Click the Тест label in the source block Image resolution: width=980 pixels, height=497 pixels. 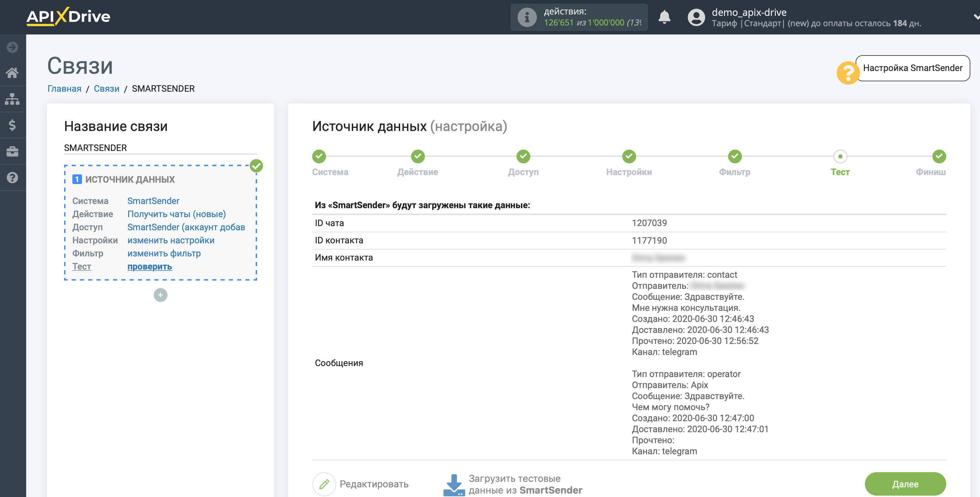coord(81,267)
